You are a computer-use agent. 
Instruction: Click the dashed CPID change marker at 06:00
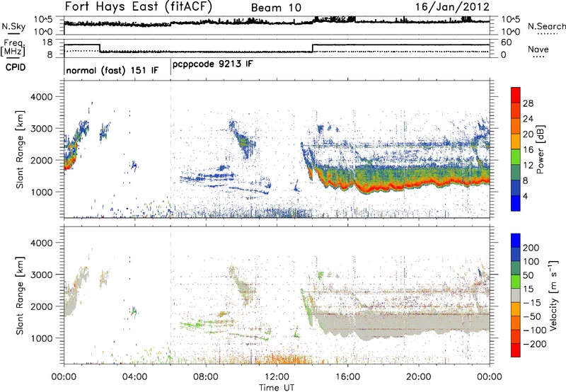point(171,149)
